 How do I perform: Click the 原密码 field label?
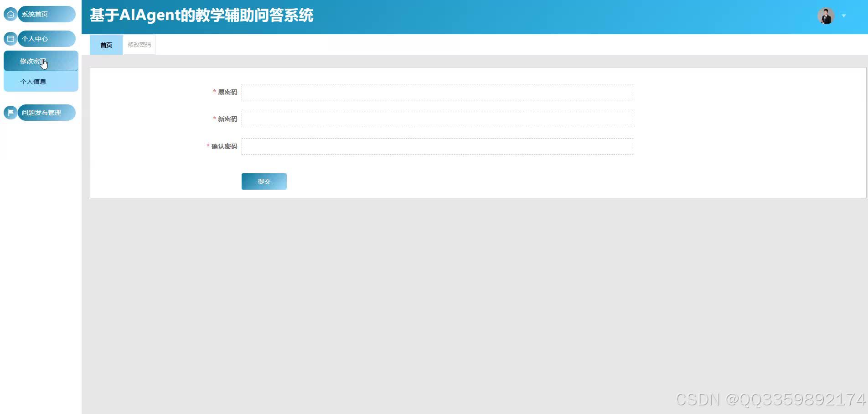[x=227, y=92]
